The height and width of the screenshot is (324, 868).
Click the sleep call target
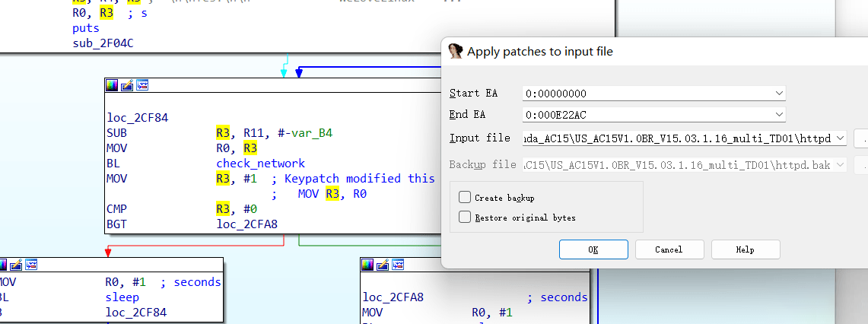(122, 297)
